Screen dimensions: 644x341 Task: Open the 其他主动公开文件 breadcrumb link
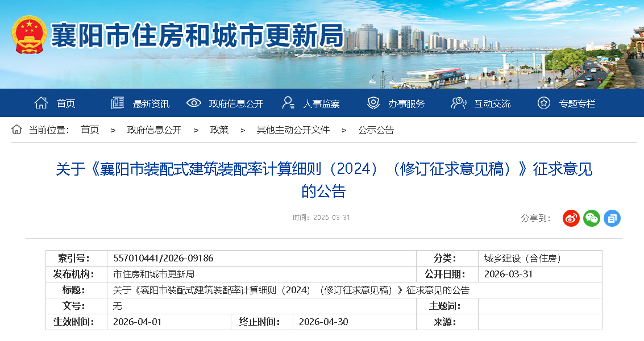click(291, 130)
